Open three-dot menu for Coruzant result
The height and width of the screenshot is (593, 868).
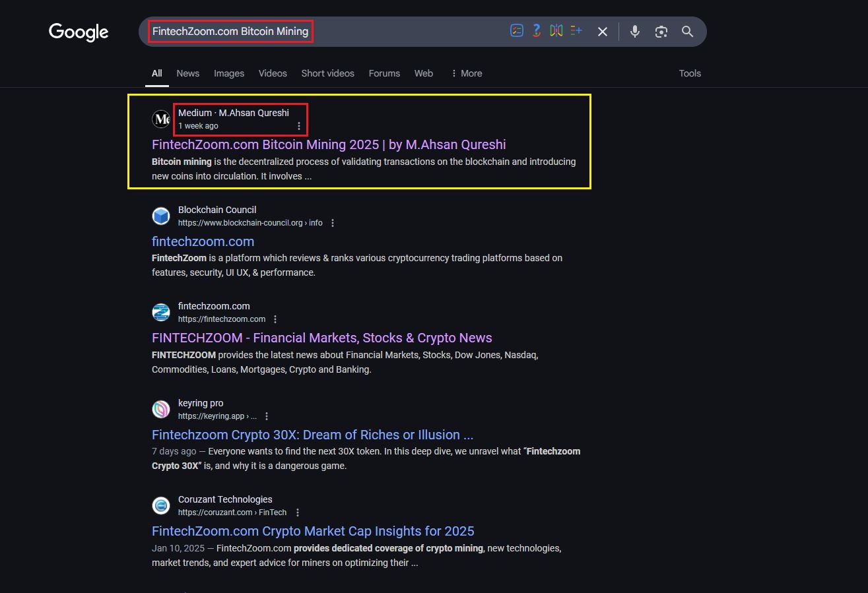pyautogui.click(x=298, y=513)
